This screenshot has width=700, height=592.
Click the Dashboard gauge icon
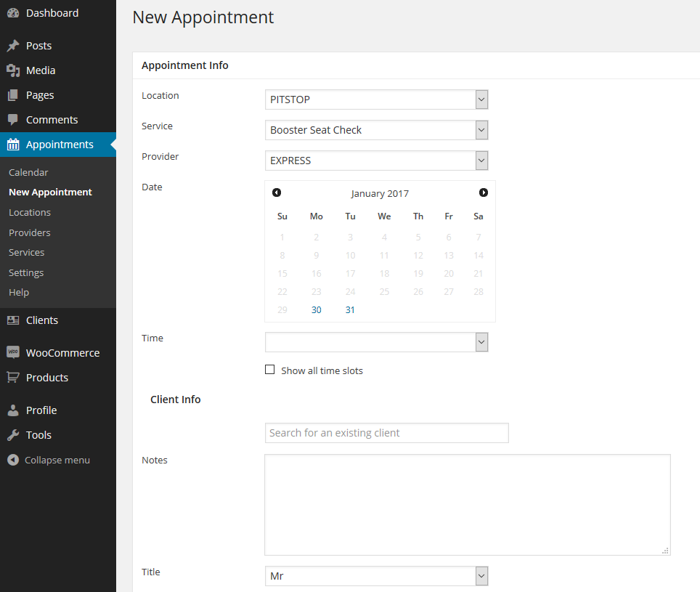(13, 13)
